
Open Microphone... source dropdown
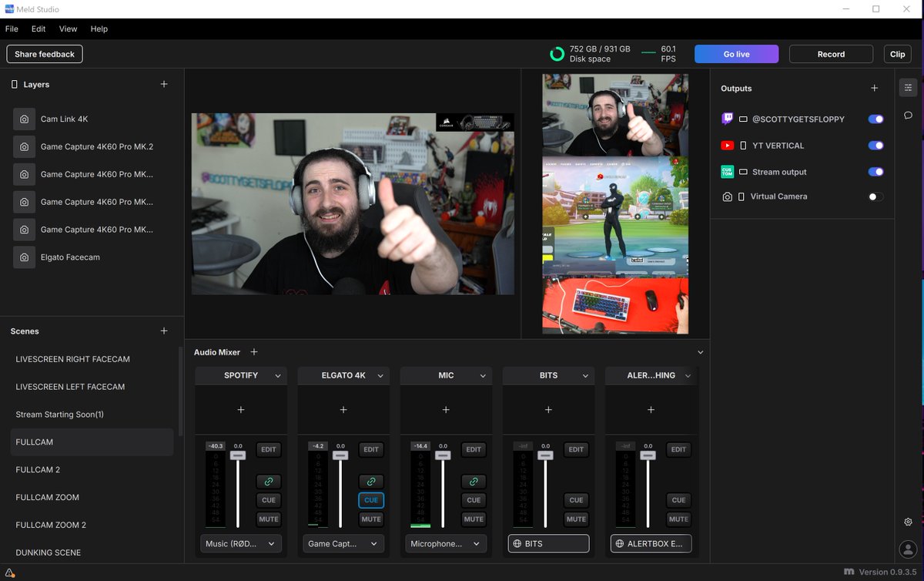pos(445,543)
